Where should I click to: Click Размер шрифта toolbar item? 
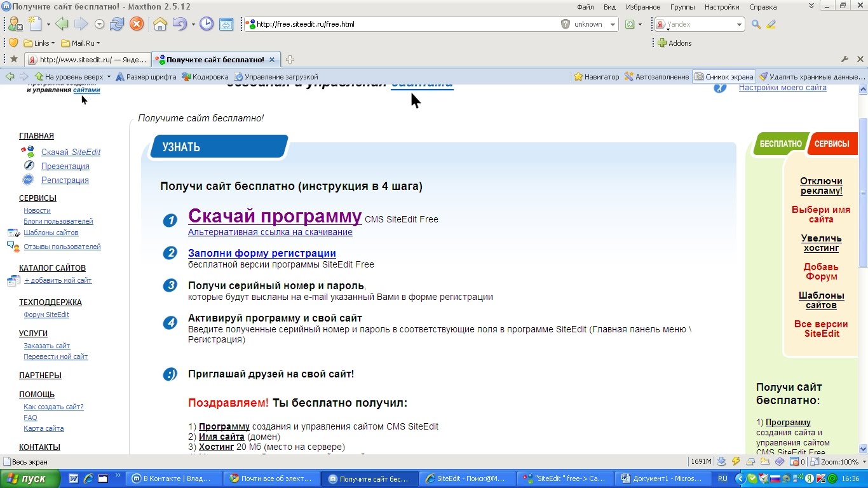click(x=146, y=76)
